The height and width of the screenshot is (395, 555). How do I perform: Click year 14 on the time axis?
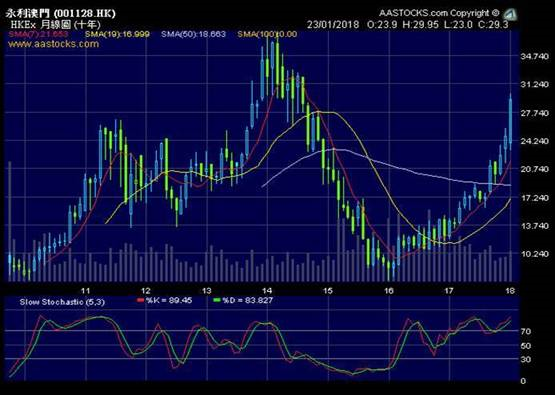click(x=267, y=291)
